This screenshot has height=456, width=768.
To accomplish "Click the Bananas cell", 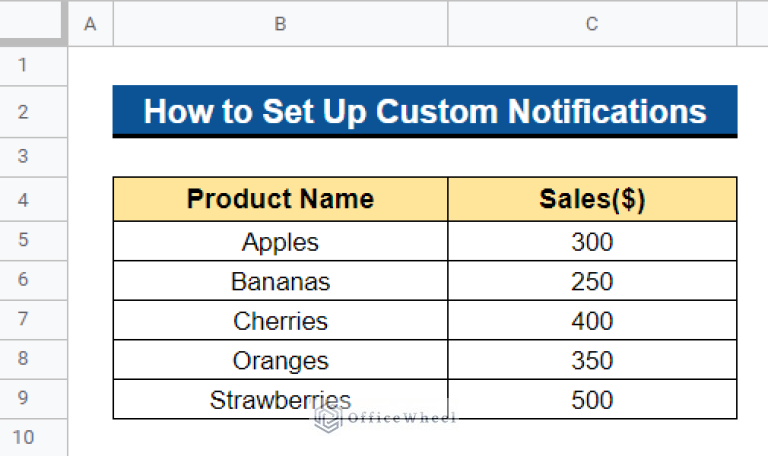I will point(280,281).
